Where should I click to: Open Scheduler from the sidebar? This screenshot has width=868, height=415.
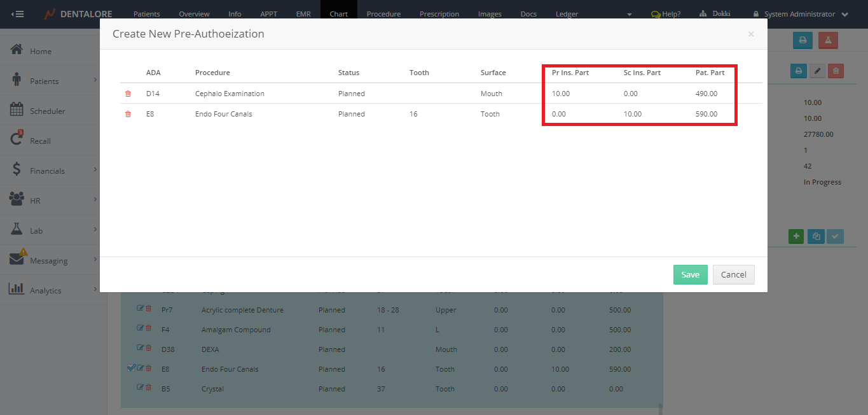(x=47, y=111)
